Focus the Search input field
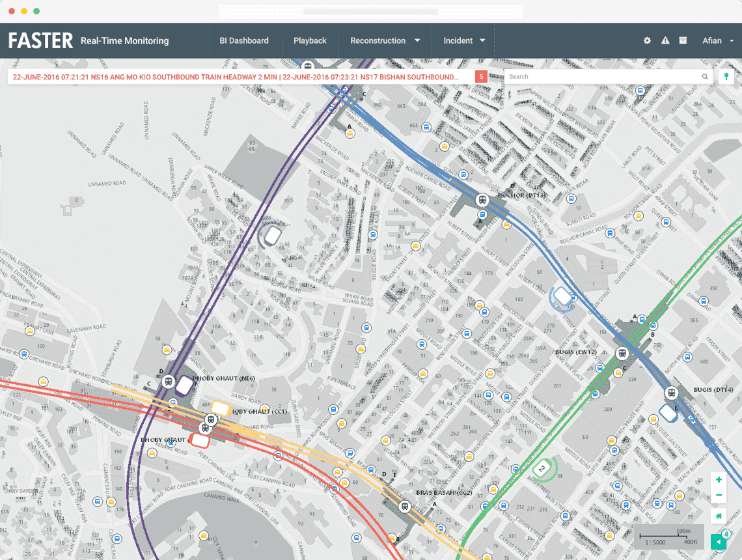Viewport: 742px width, 560px height. (x=602, y=77)
